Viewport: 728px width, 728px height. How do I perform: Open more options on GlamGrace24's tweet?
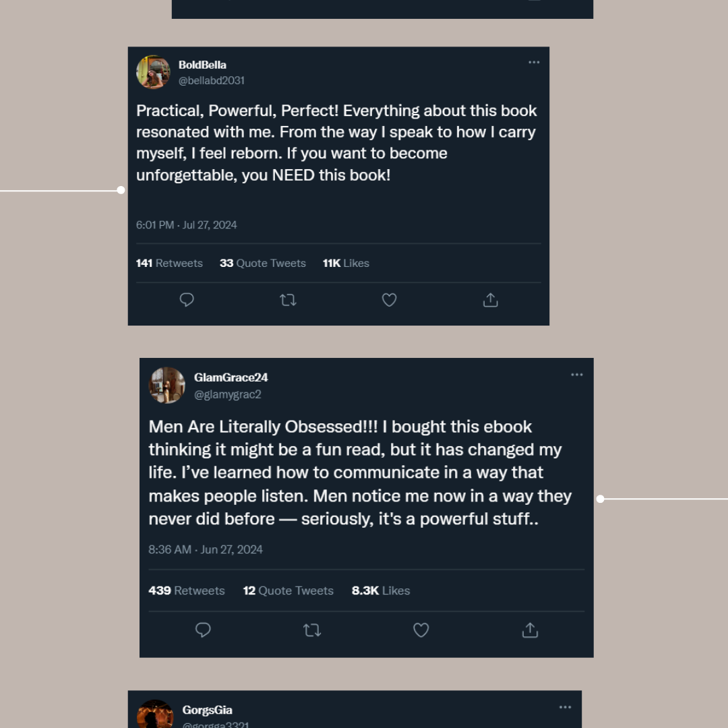click(577, 375)
